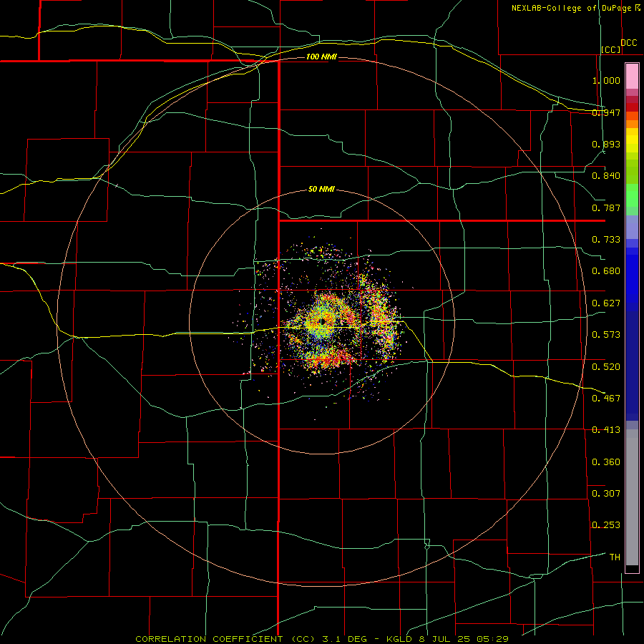Click the 0.680 color scale value
Viewport: 644px width, 644px height.
click(606, 271)
